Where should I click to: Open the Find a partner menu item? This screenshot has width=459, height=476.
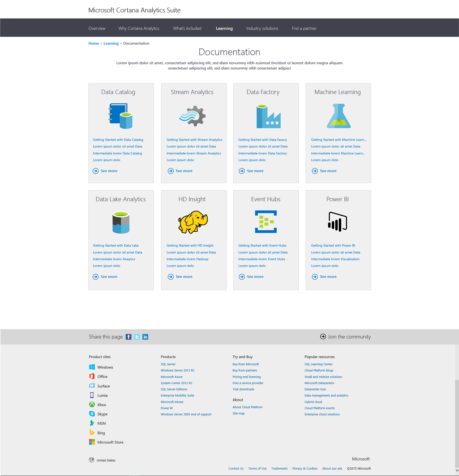(304, 28)
